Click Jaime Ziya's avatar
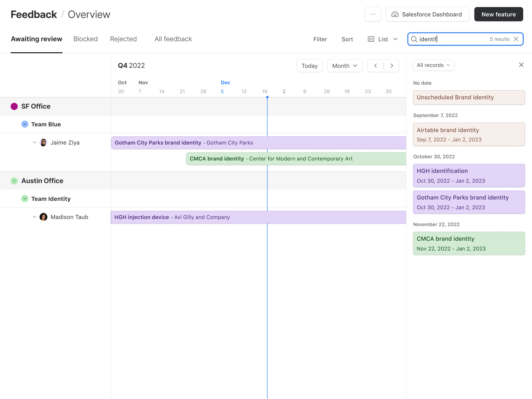 tap(43, 142)
